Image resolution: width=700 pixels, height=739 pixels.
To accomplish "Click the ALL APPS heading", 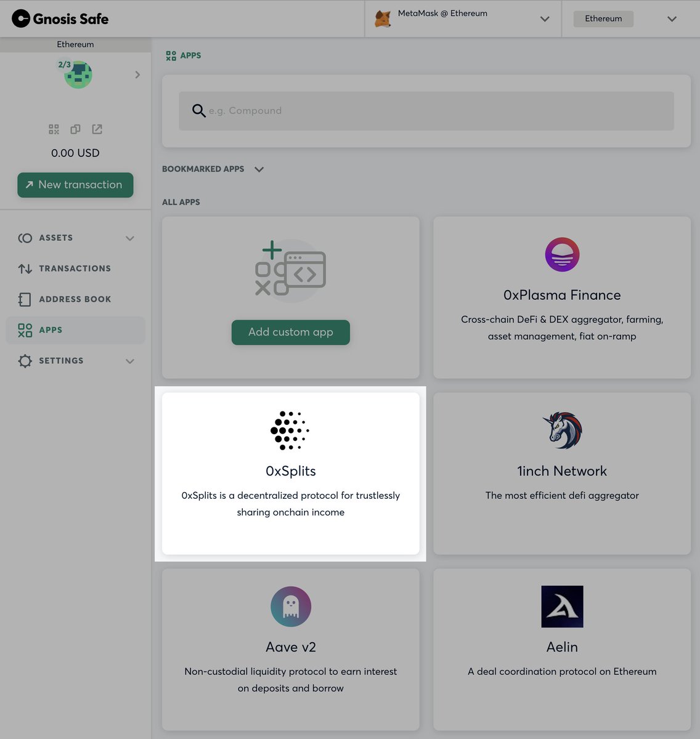I will click(181, 202).
